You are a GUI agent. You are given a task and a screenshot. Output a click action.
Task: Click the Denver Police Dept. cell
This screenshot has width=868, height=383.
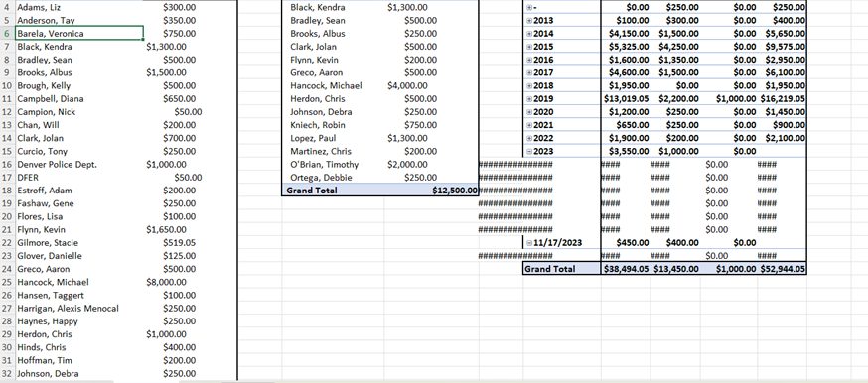pos(79,164)
